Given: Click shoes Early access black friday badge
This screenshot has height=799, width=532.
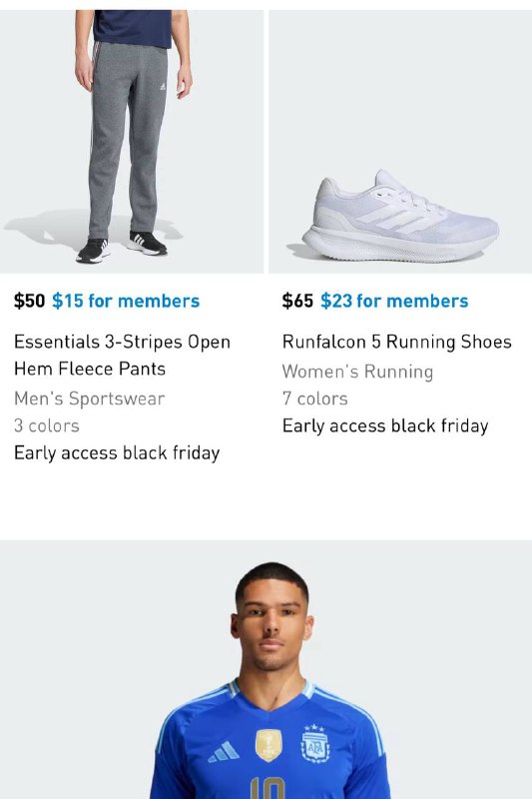Looking at the screenshot, I should coord(385,426).
